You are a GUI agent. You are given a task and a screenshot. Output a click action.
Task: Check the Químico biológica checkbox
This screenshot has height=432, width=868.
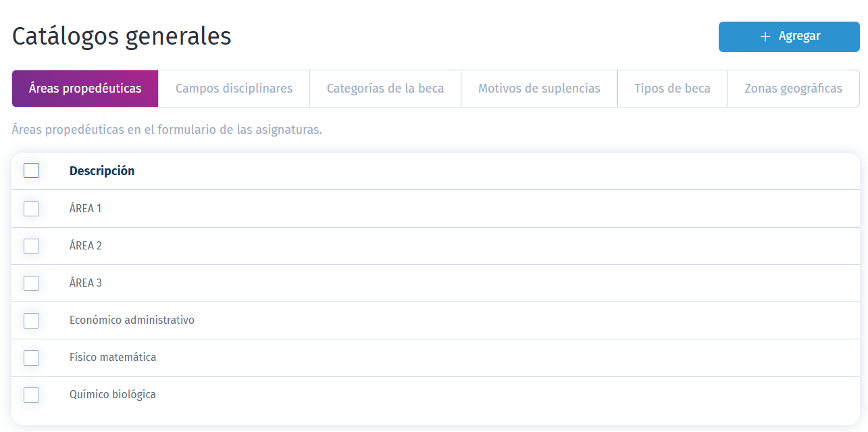(31, 394)
